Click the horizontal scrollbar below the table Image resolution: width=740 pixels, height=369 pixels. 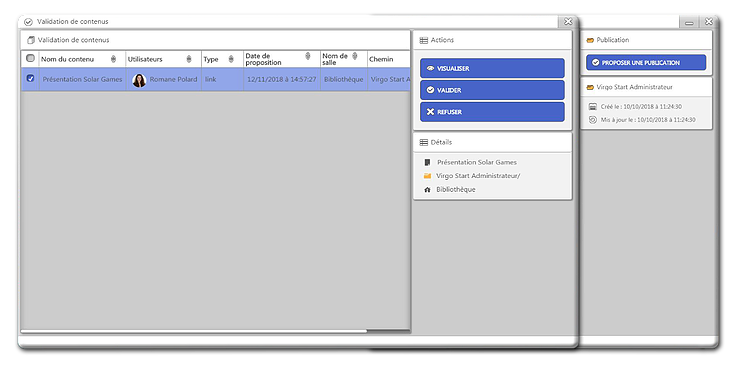click(x=193, y=332)
